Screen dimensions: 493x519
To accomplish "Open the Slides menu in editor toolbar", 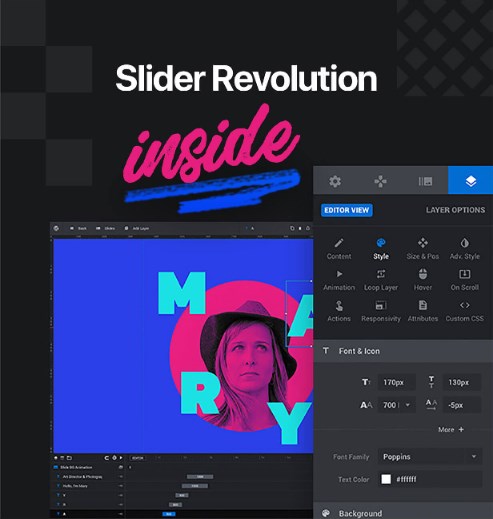I will pos(105,228).
